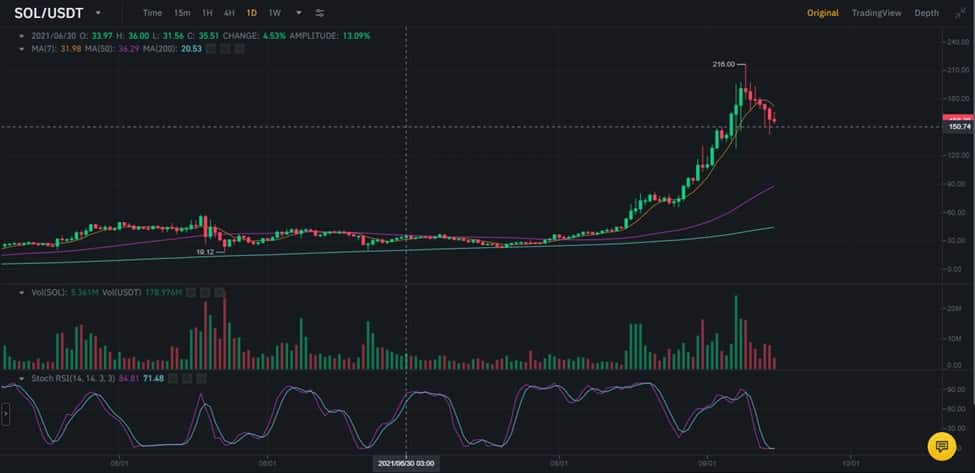Click the CHANGE value 4.53%
This screenshot has width=975, height=473.
coord(274,36)
